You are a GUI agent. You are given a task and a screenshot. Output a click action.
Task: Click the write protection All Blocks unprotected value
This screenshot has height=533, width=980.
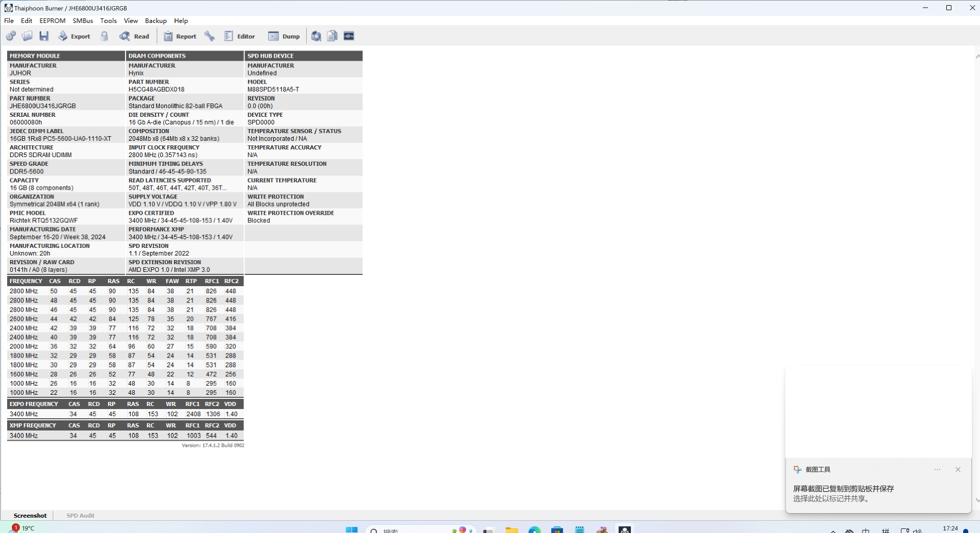coord(278,205)
